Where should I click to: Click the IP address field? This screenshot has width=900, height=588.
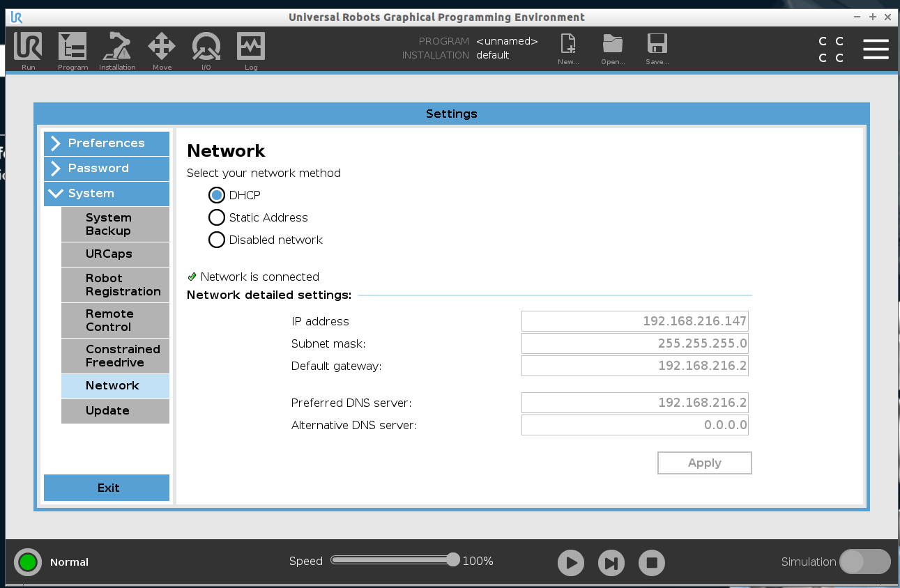pyautogui.click(x=634, y=321)
